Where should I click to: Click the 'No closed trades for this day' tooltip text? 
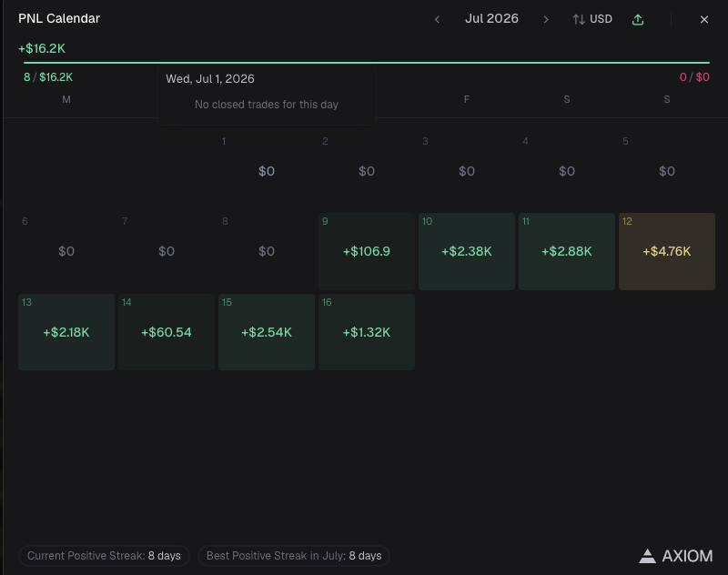[267, 105]
